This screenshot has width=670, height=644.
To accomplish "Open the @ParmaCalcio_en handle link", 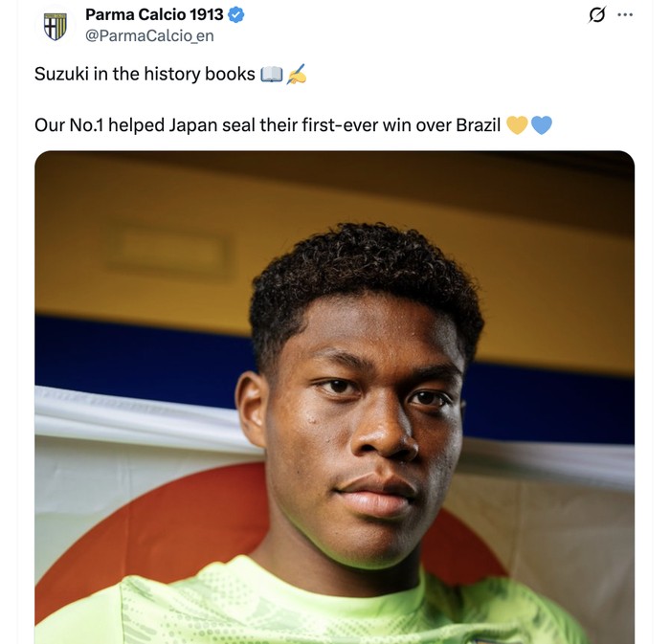I will pos(149,35).
